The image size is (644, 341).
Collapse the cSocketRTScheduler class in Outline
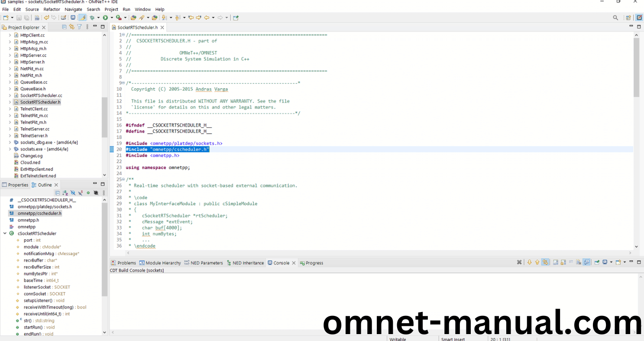coord(5,233)
